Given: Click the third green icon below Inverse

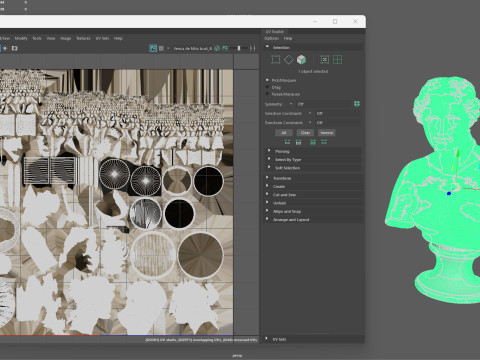Looking at the screenshot, I should pos(313,142).
